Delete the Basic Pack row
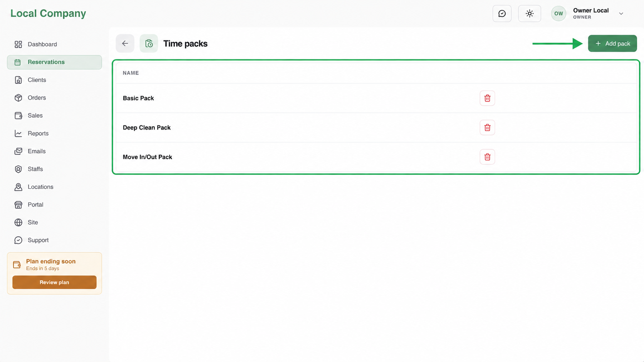644x362 pixels. [487, 98]
